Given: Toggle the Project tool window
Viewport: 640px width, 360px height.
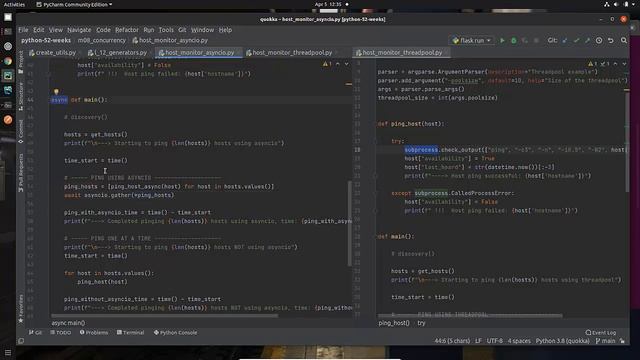Looking at the screenshot, I should (x=21, y=62).
